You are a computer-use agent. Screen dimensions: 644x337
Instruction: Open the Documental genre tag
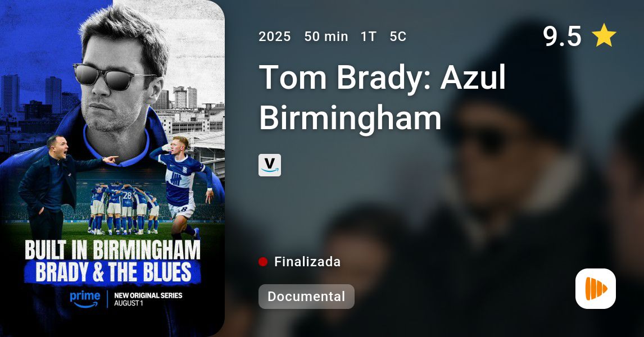[306, 297]
